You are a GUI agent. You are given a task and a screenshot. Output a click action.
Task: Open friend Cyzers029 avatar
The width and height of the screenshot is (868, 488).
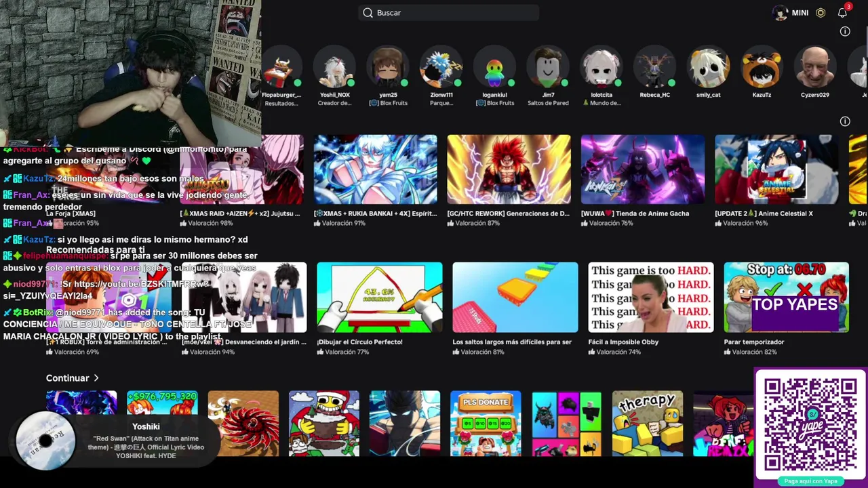(x=814, y=67)
